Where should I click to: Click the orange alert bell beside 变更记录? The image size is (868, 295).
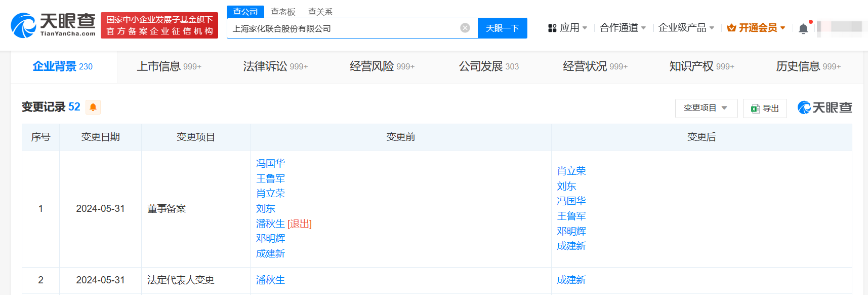(x=93, y=107)
